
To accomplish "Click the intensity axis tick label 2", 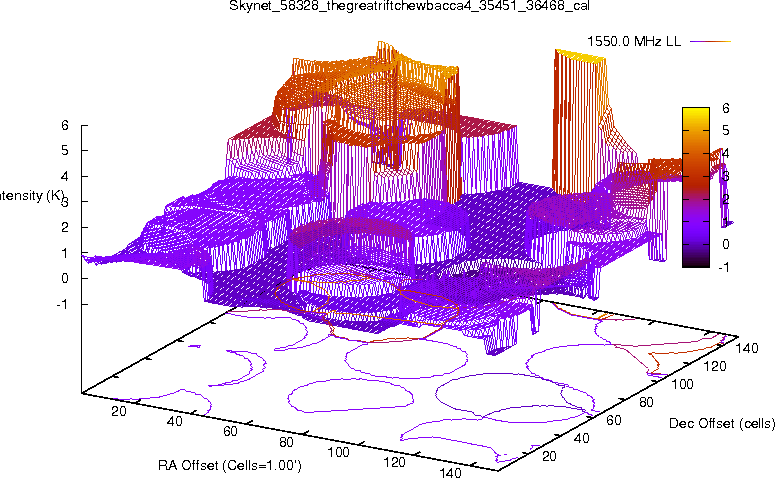I will coord(65,227).
